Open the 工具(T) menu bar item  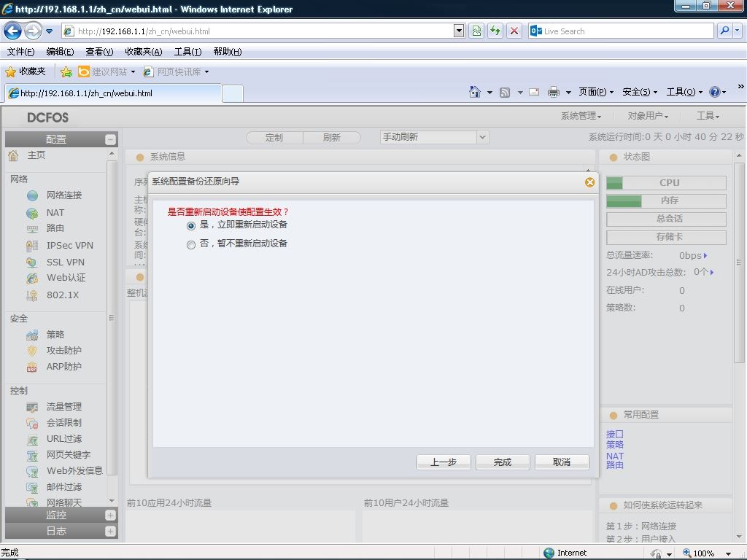coord(187,52)
